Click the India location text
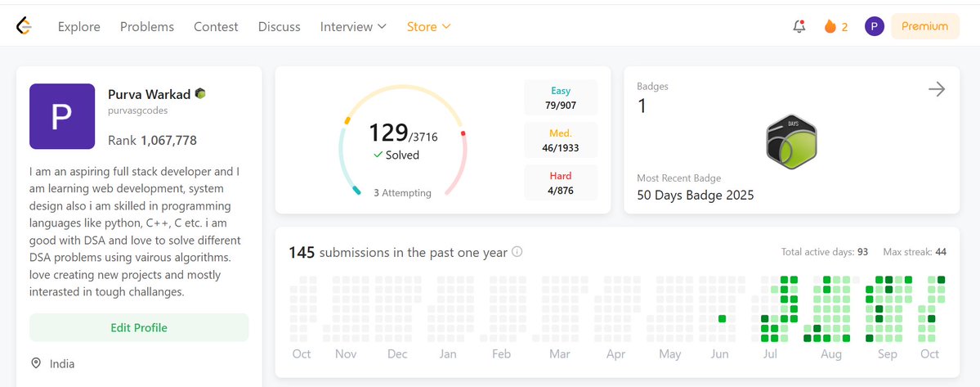Image resolution: width=980 pixels, height=387 pixels. click(x=62, y=363)
